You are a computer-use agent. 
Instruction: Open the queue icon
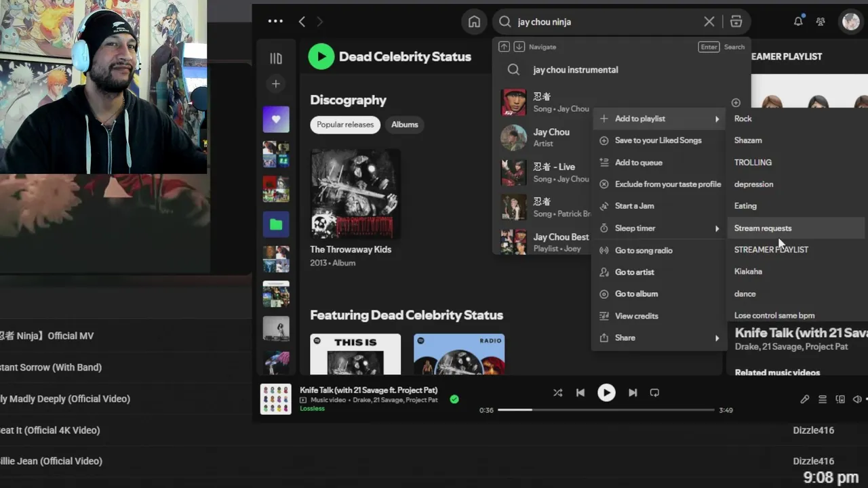click(823, 399)
